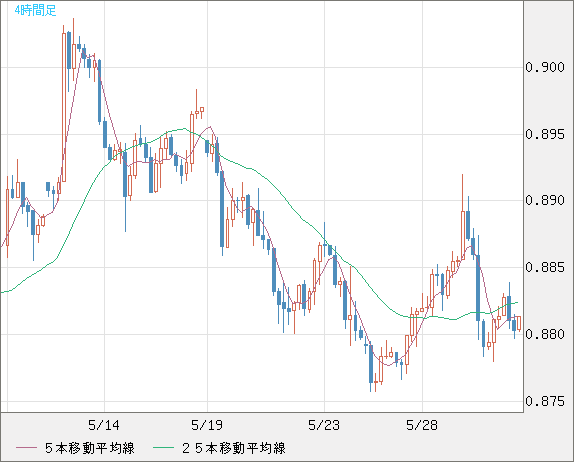Click the 5/19 date axis label
This screenshot has width=574, height=462.
pyautogui.click(x=207, y=425)
